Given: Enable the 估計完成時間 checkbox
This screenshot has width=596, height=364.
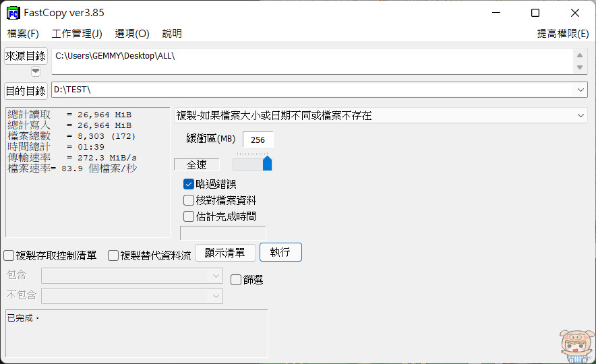Looking at the screenshot, I should pyautogui.click(x=189, y=216).
